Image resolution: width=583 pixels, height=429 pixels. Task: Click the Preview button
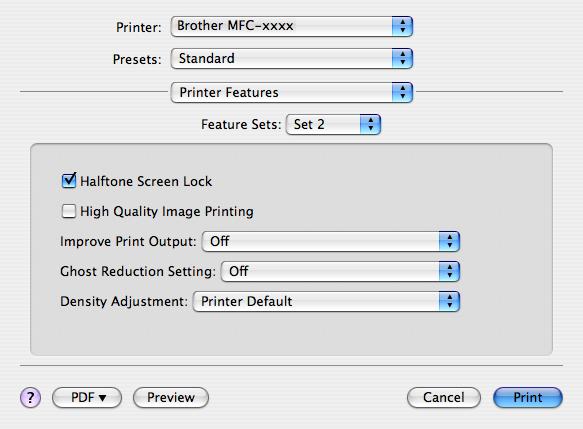pyautogui.click(x=171, y=397)
